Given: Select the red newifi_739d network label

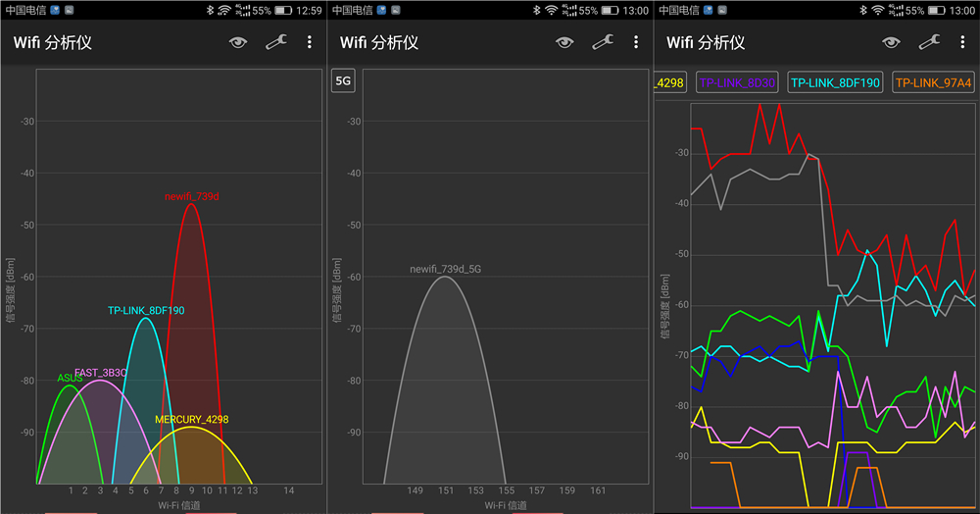Looking at the screenshot, I should (192, 196).
